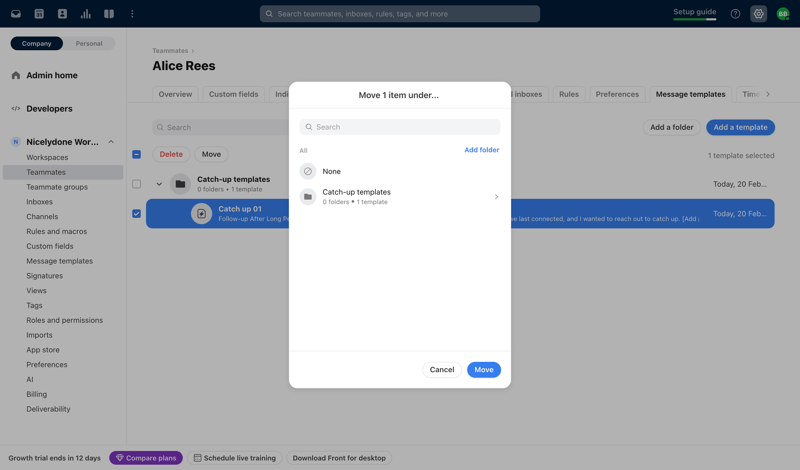The height and width of the screenshot is (470, 800).
Task: Click the diamond icon on Compare plans
Action: click(x=120, y=458)
